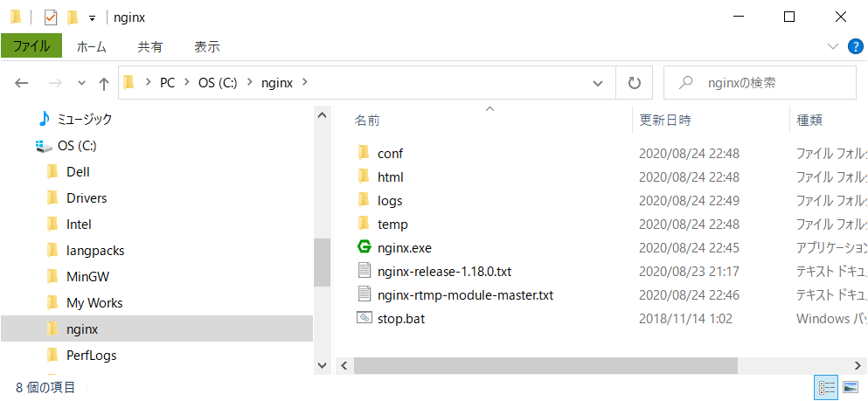The image size is (868, 401).
Task: Click the nginx.exe application icon
Action: pos(364,247)
